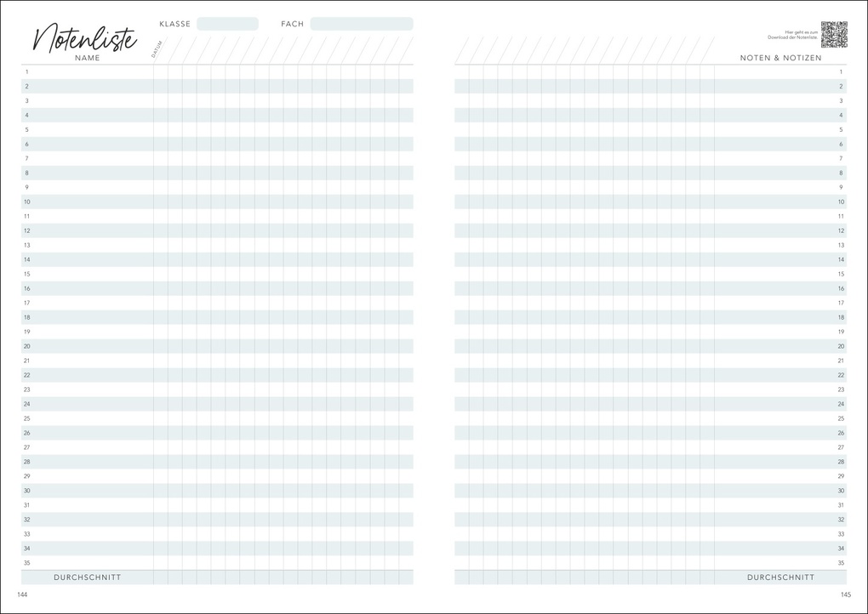The width and height of the screenshot is (868, 614).
Task: Click the download hint text beside QR code
Action: 792,35
